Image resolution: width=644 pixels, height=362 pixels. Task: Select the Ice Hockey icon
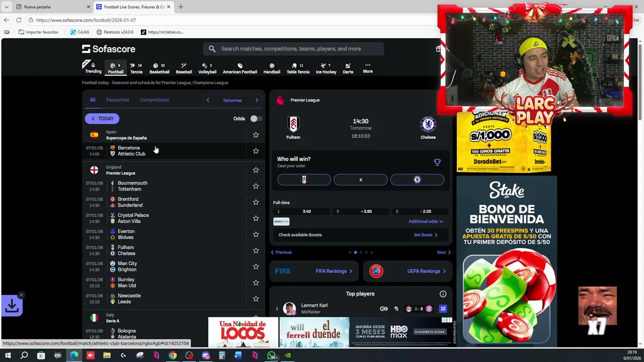coord(326,68)
